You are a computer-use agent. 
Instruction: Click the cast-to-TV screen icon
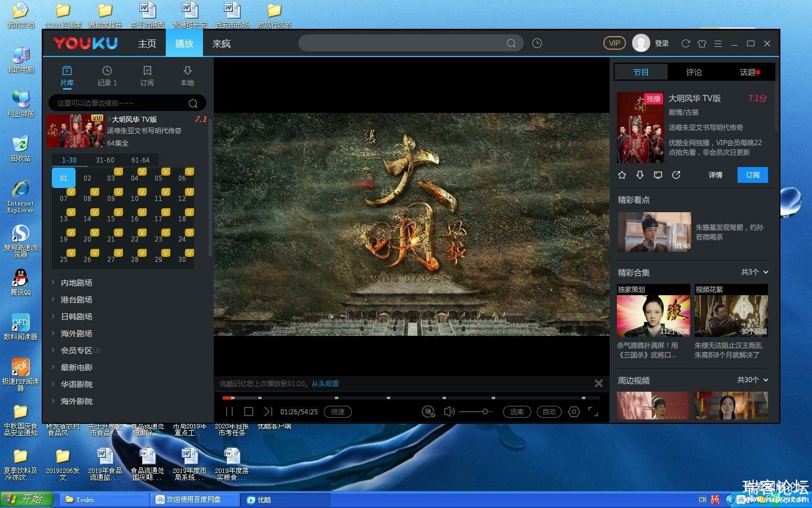pyautogui.click(x=658, y=175)
